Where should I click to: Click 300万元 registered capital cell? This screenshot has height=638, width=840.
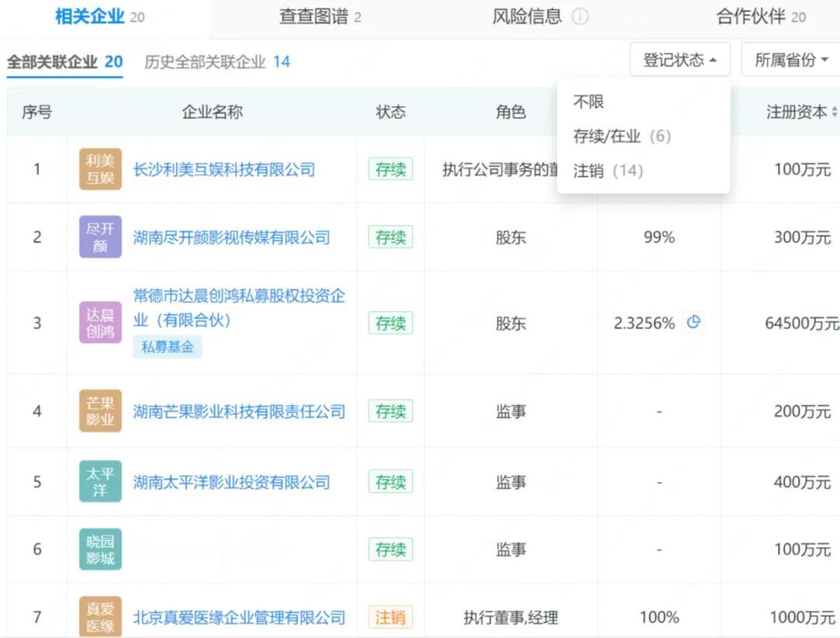(802, 237)
